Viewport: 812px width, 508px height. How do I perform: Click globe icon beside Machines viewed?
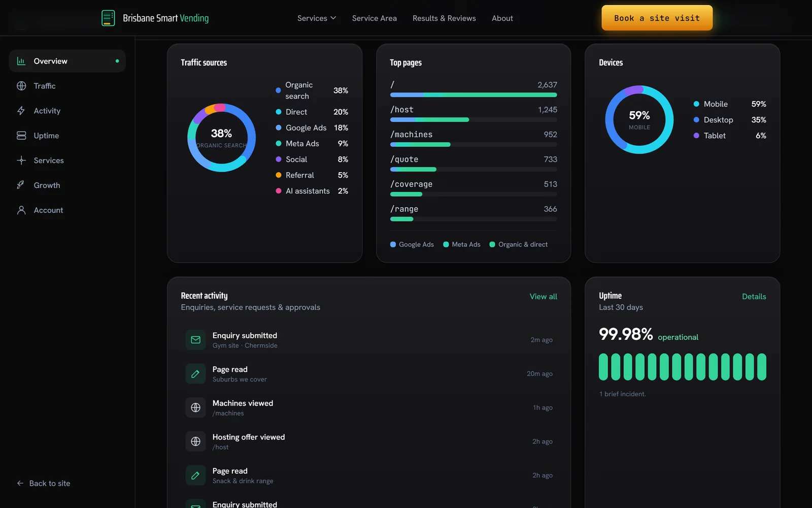pyautogui.click(x=195, y=407)
